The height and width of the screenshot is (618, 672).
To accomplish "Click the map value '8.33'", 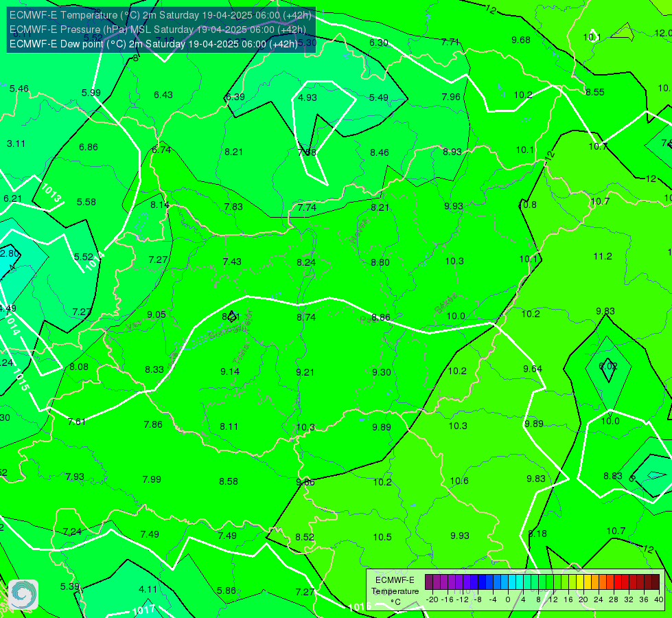I will pyautogui.click(x=154, y=369).
